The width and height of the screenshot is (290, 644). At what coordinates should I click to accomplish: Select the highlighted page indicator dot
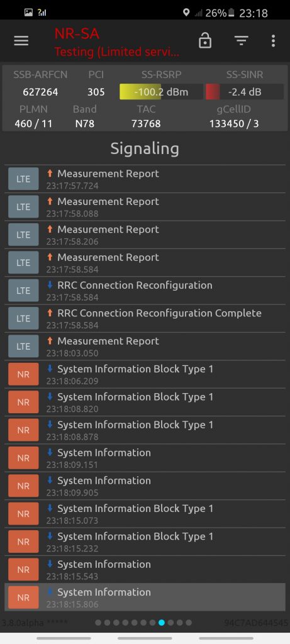pos(162,623)
